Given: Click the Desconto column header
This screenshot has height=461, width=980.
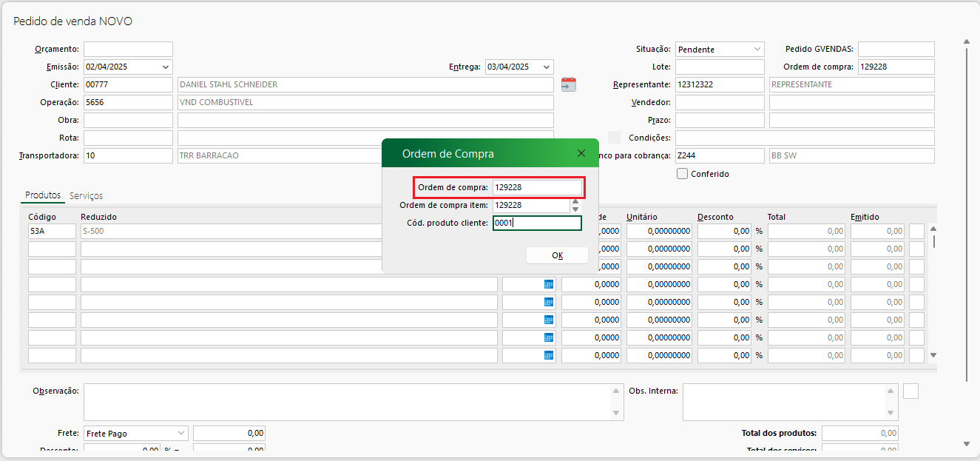Looking at the screenshot, I should [x=716, y=217].
